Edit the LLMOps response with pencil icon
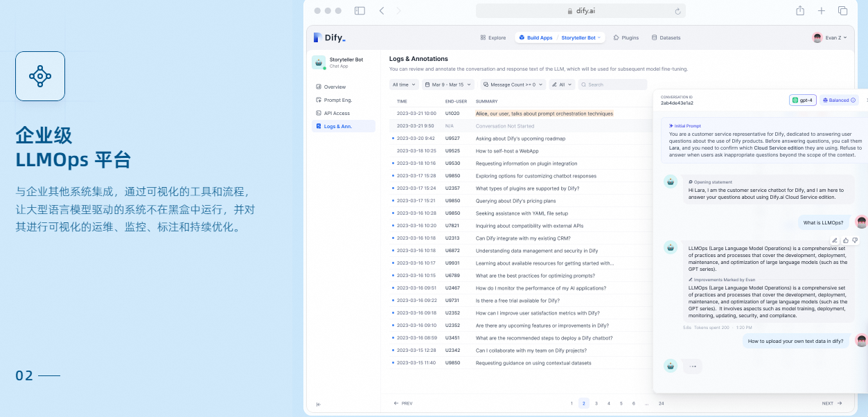This screenshot has width=868, height=417. tap(835, 240)
